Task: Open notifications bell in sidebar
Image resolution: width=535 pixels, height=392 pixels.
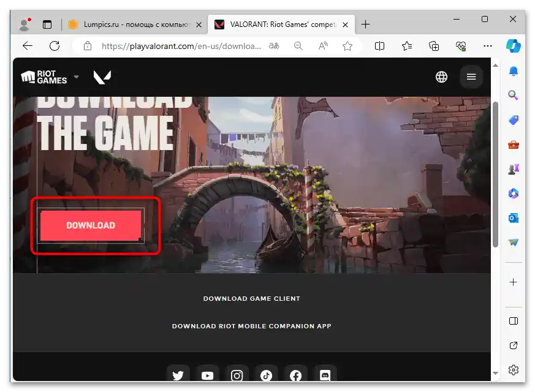Action: click(x=513, y=71)
